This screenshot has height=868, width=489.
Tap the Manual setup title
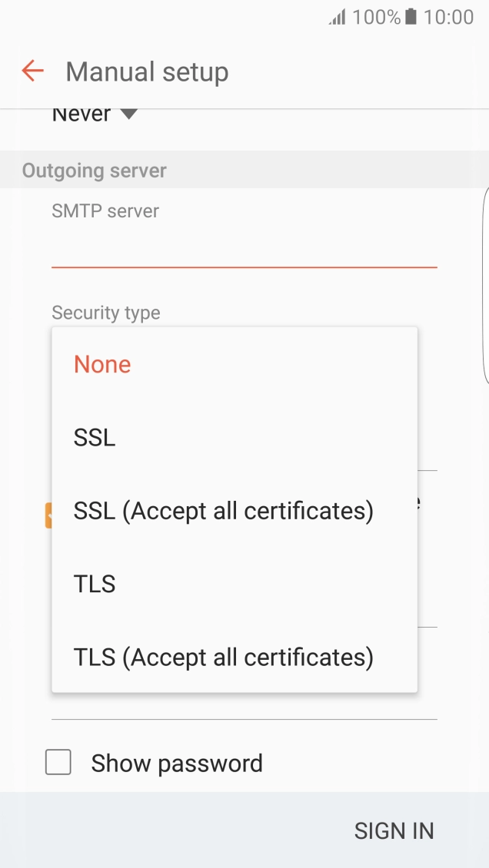coord(147,71)
